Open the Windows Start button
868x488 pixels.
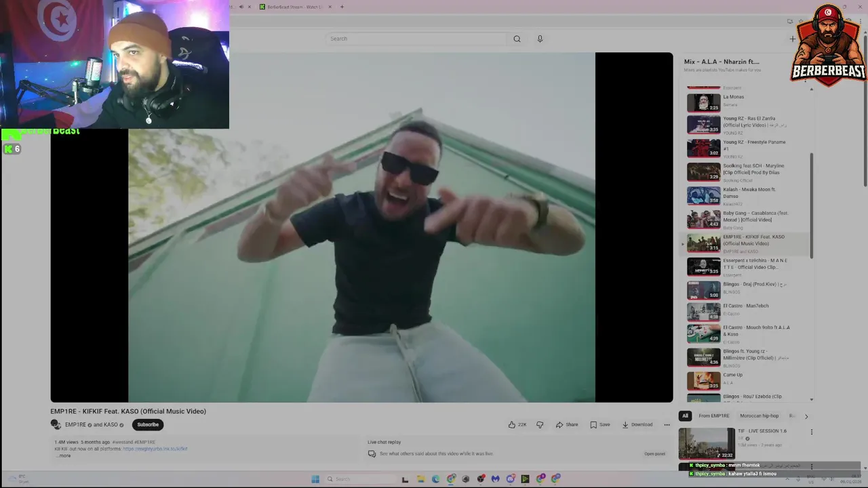(315, 479)
